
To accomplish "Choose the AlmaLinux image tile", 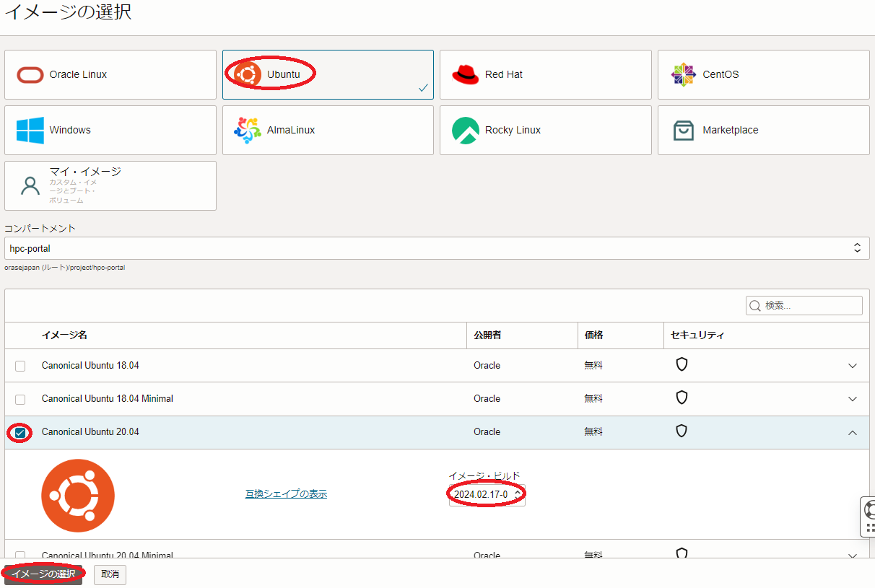I will 328,130.
